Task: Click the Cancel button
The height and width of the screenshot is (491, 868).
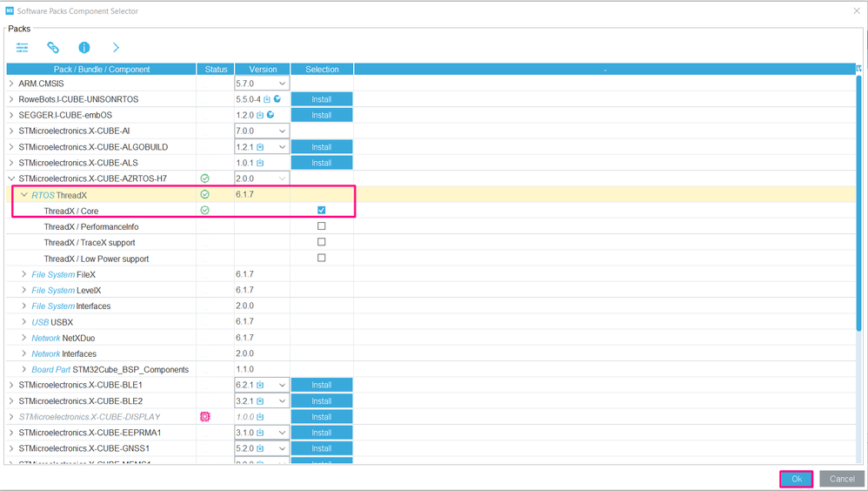Action: (x=842, y=479)
